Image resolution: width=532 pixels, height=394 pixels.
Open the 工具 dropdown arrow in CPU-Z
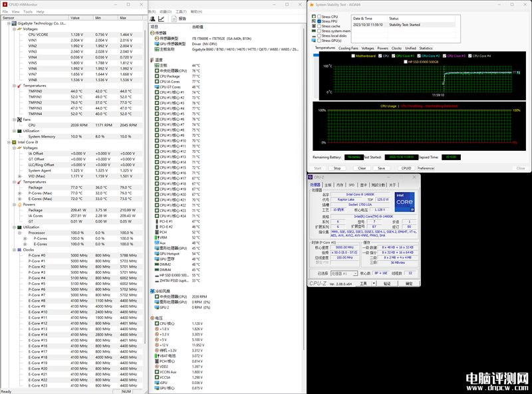point(374,284)
